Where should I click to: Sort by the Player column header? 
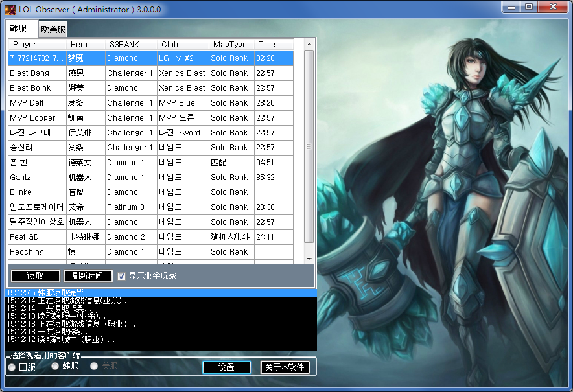coord(38,44)
